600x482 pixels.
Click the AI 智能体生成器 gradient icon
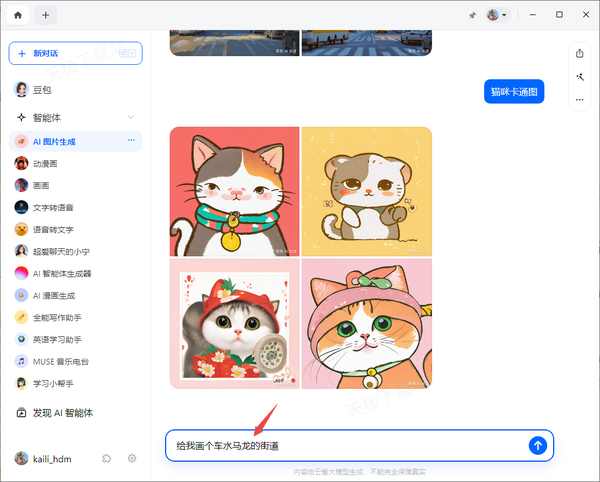(21, 274)
